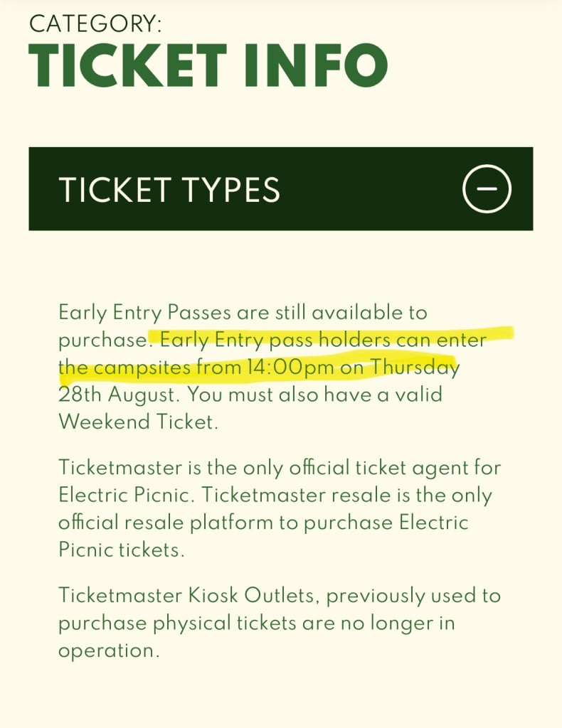Click the words 'Early Entry Passes' in first sentence
The height and width of the screenshot is (728, 562).
pos(144,313)
